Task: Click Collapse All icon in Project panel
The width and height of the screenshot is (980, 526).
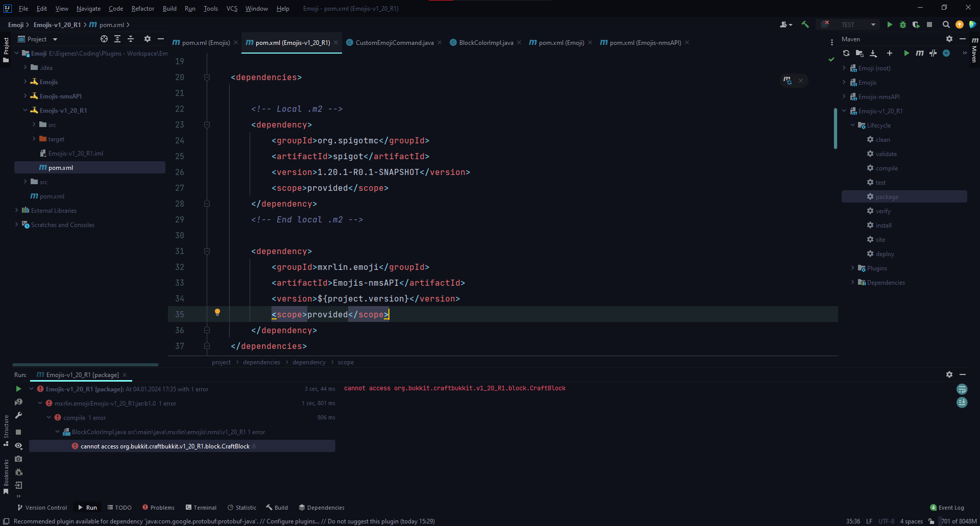Action: 131,39
